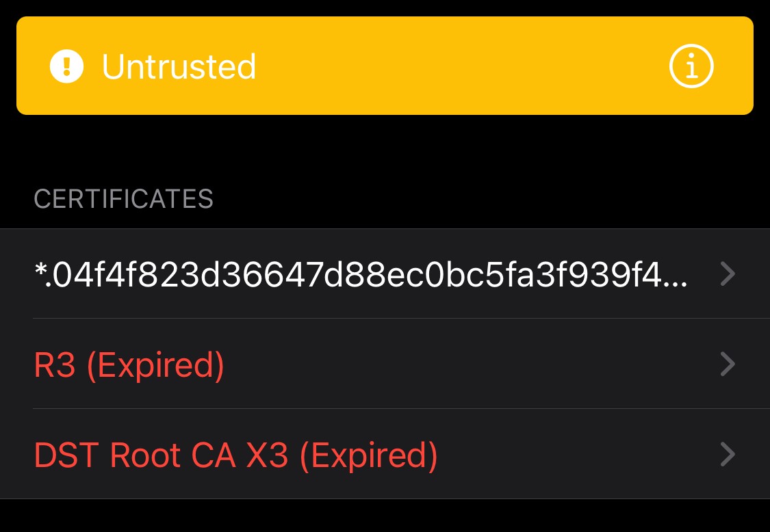Open the trust info circle icon
The width and height of the screenshot is (770, 532).
click(691, 66)
